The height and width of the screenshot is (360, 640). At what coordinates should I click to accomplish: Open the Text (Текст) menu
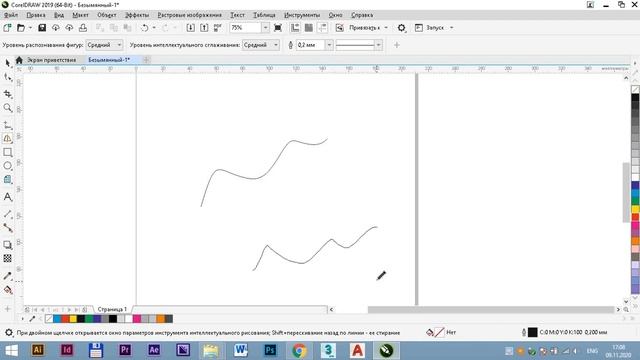pyautogui.click(x=237, y=15)
